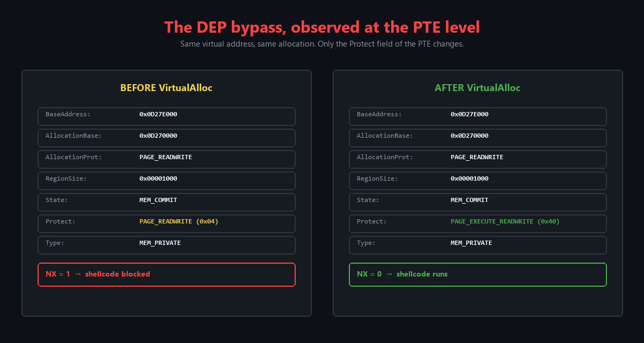Click the 'Protect:' label in BEFORE panel
644x343 pixels.
61,222
